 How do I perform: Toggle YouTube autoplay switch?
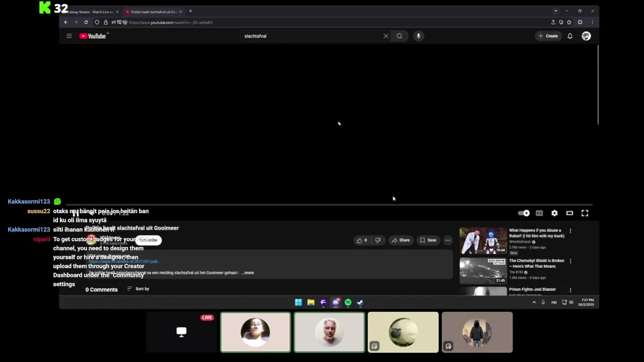524,213
